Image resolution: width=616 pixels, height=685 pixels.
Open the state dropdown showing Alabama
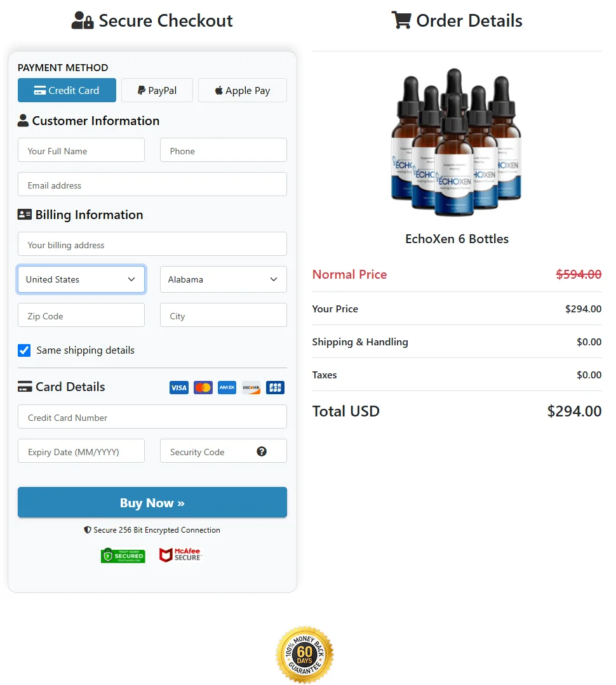point(223,279)
